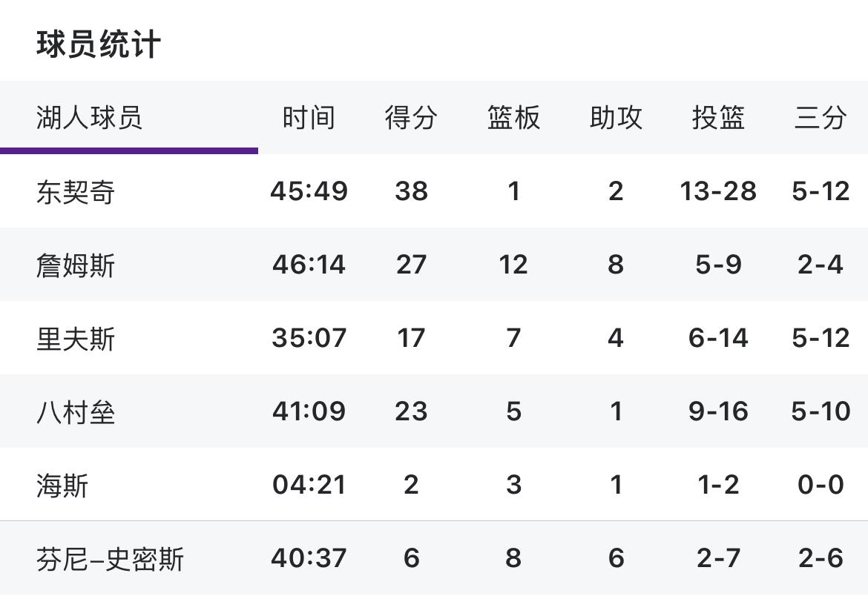Image resolution: width=868 pixels, height=596 pixels.
Task: Click the 投篮 column header
Action: [718, 118]
